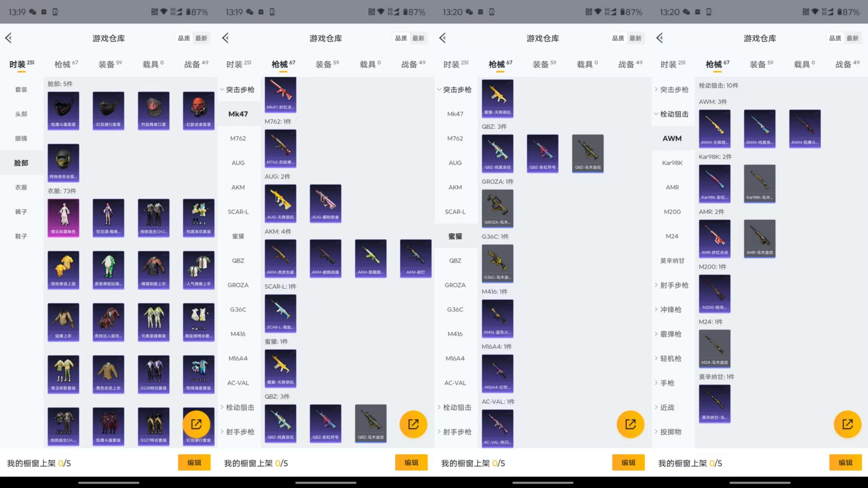Open the Kar98K-彩虹 sniper skin
This screenshot has height=488, width=868.
pyautogui.click(x=715, y=184)
